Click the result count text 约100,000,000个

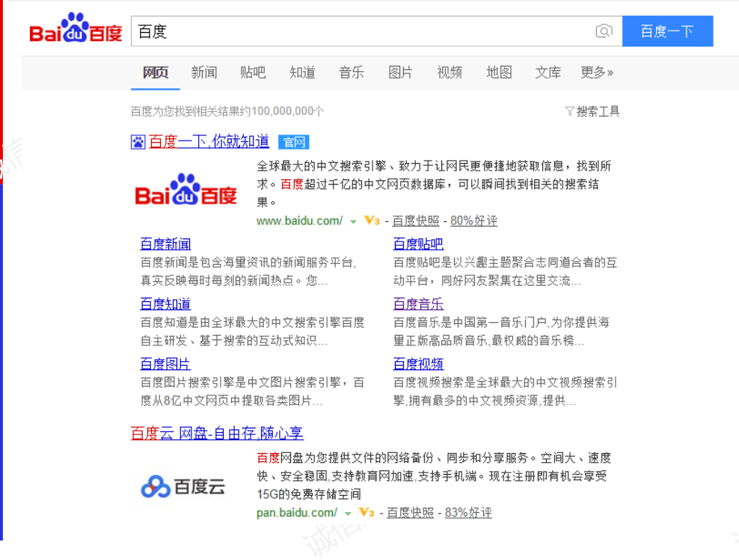pos(282,111)
